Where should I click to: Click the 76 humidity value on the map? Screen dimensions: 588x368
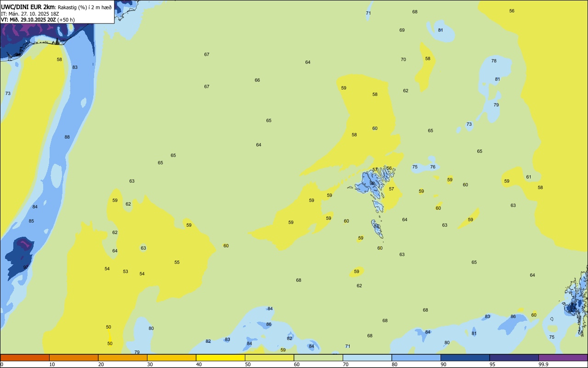coord(433,167)
